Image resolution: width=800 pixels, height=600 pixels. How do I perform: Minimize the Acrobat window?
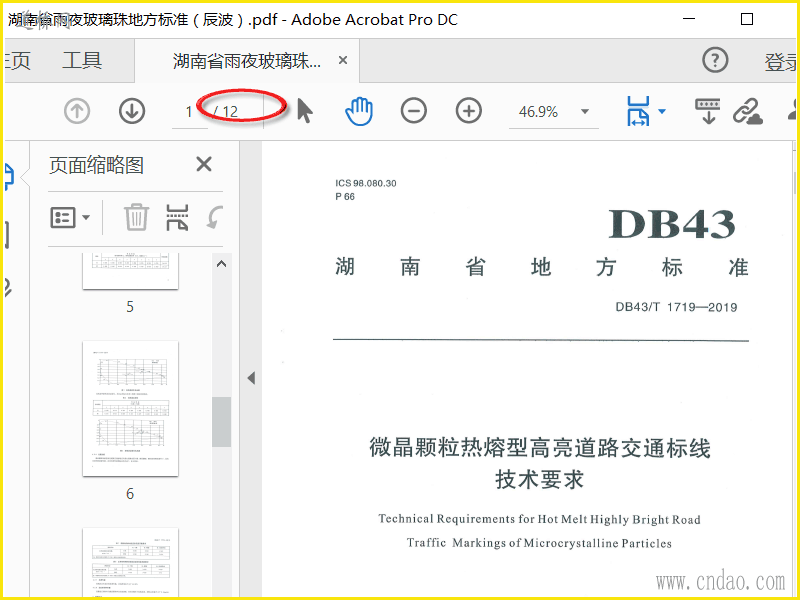[689, 19]
